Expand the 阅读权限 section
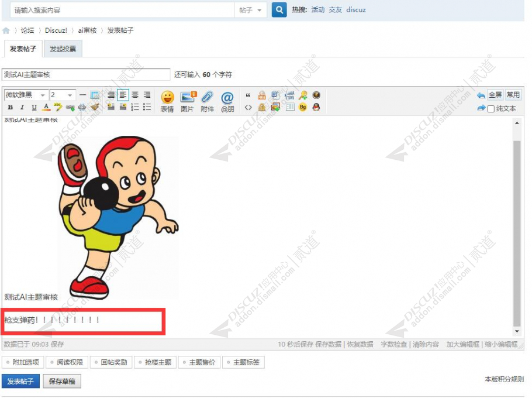Viewport: 532px width, 398px height. pyautogui.click(x=67, y=362)
